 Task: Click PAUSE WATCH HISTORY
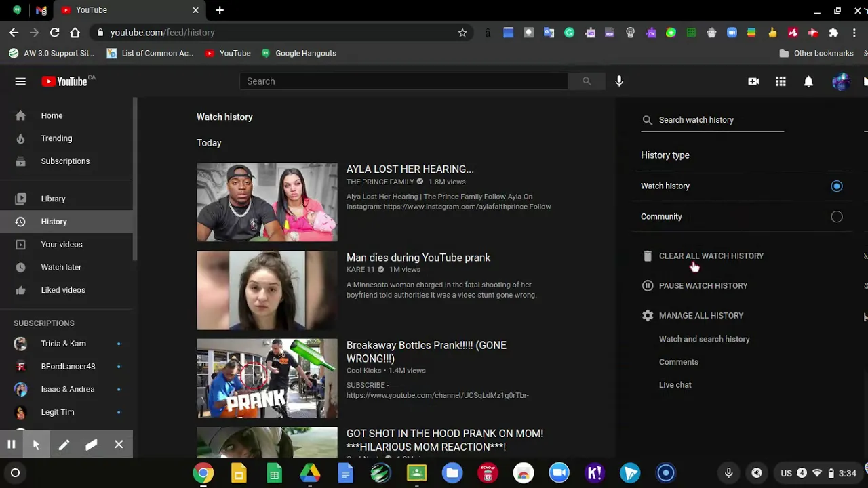tap(694, 286)
